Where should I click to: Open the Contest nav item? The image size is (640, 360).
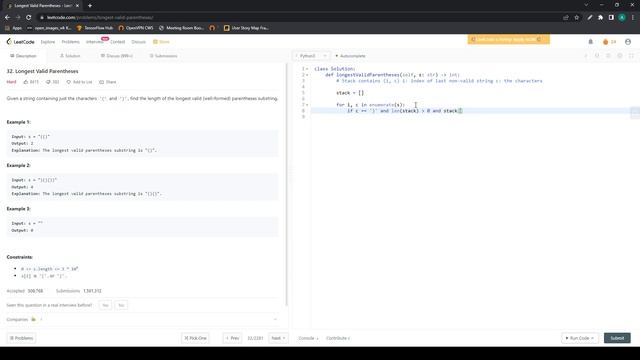click(x=118, y=42)
